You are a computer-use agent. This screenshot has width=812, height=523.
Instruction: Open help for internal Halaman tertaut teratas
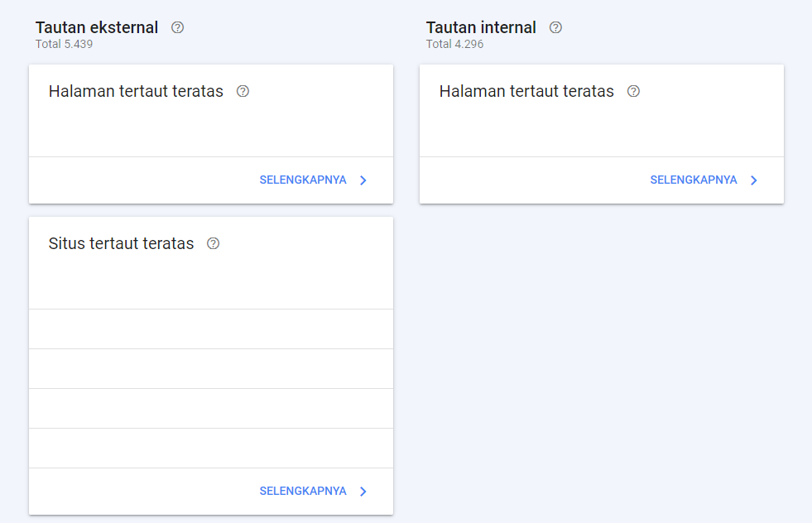pyautogui.click(x=633, y=91)
